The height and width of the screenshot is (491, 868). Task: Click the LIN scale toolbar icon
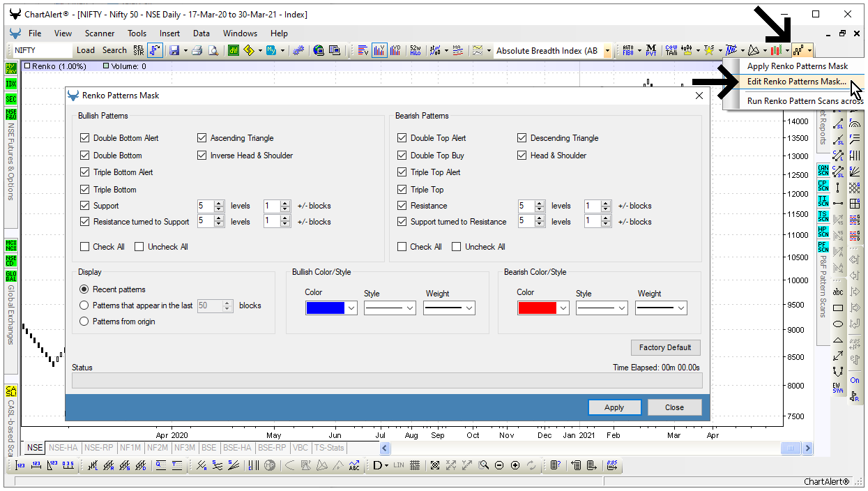pos(399,465)
